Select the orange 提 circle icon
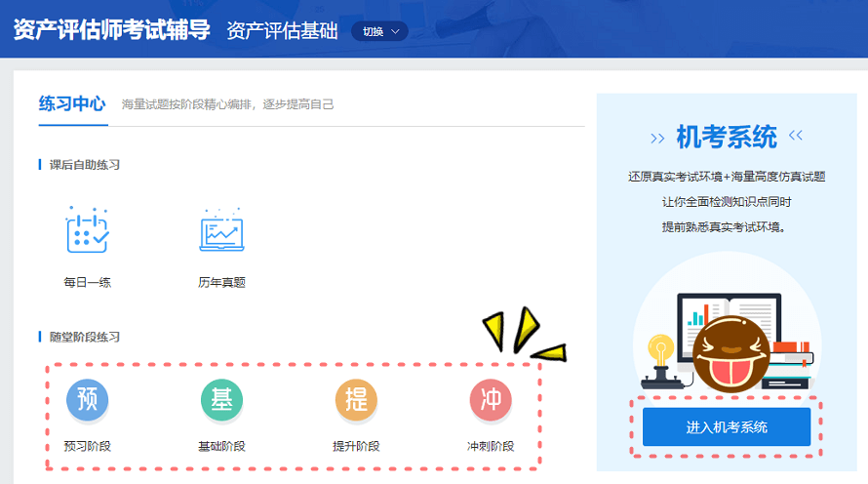The width and height of the screenshot is (868, 484). pos(356,400)
